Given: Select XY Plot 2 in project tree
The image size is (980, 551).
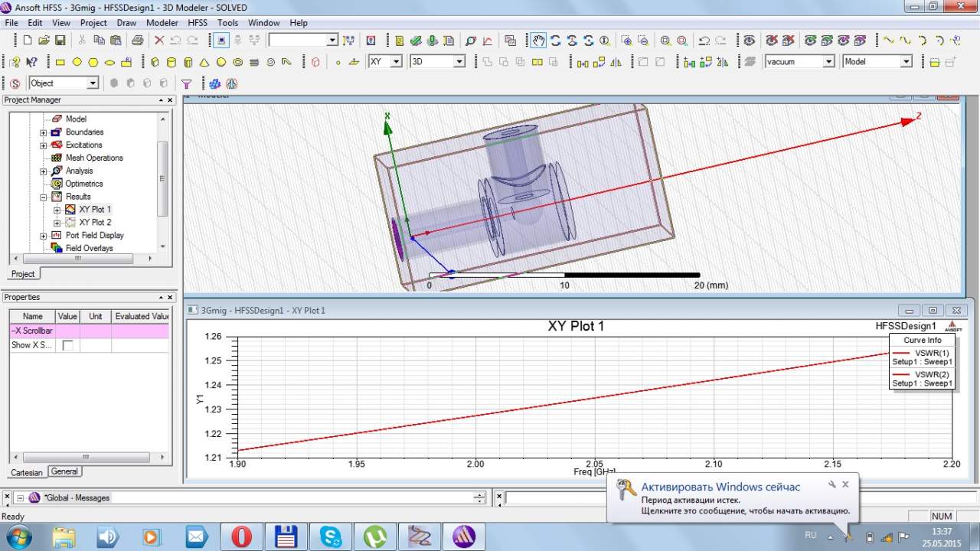Looking at the screenshot, I should point(95,223).
